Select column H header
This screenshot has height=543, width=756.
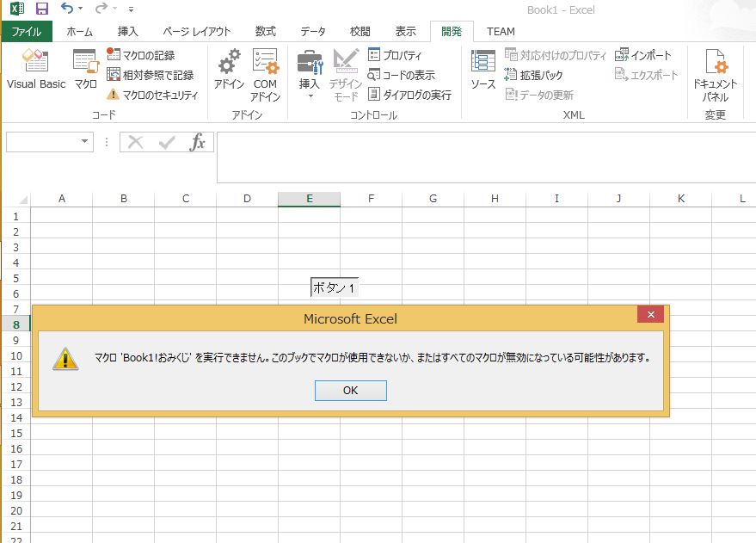[x=495, y=199]
